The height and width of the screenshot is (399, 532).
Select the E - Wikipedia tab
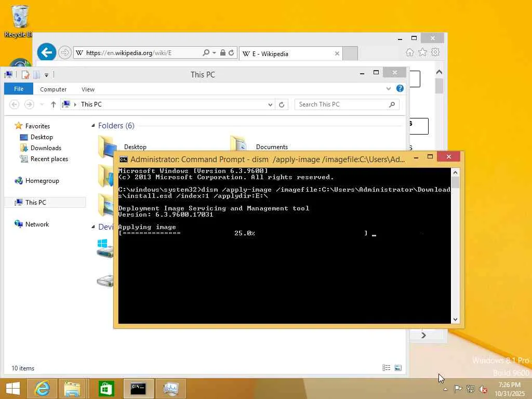click(x=290, y=54)
